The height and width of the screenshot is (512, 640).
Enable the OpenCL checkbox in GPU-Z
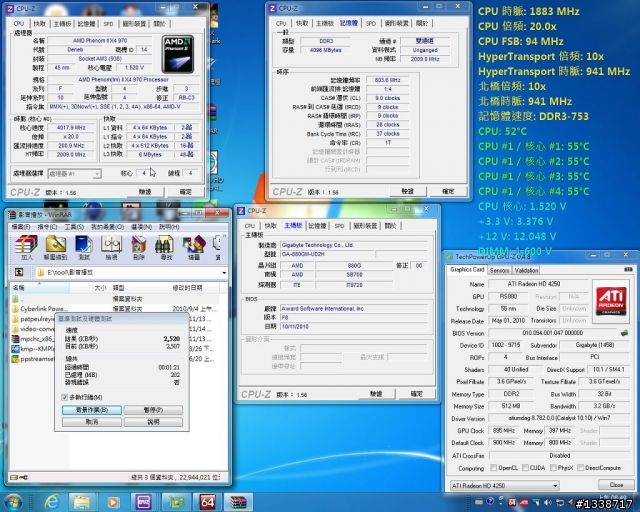pyautogui.click(x=493, y=468)
